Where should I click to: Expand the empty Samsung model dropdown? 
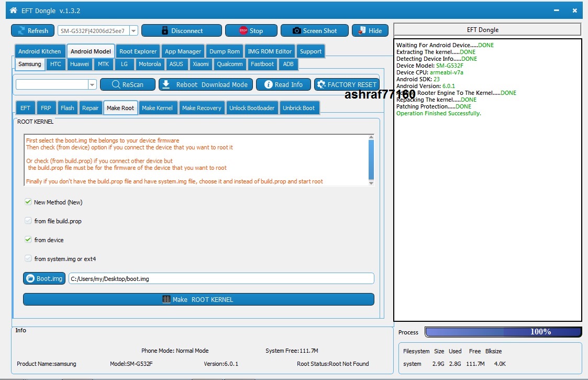(92, 85)
